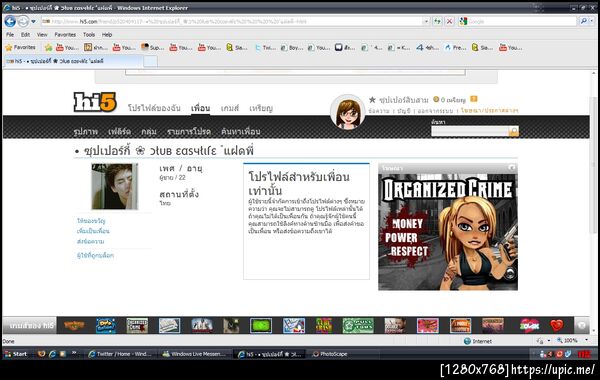Click the orange โฆษณา link at top right
600x380 pixels.
click(x=489, y=111)
